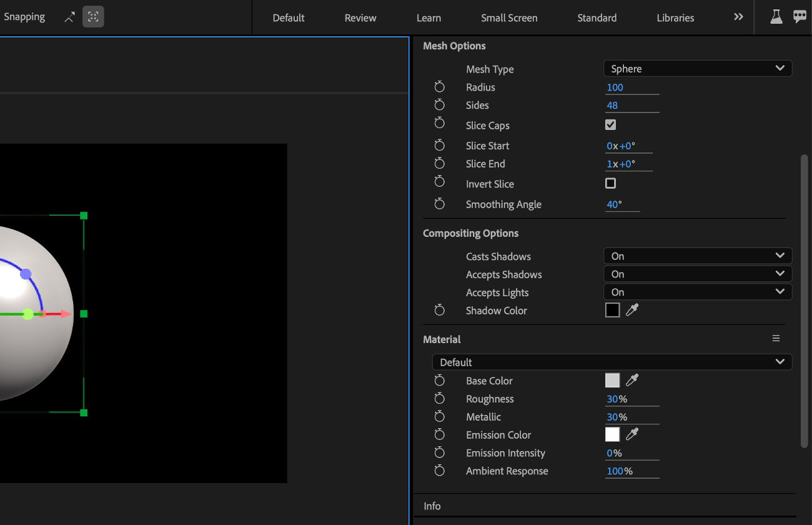This screenshot has width=812, height=525.
Task: Pick Base Color with the eyedropper
Action: pos(632,380)
